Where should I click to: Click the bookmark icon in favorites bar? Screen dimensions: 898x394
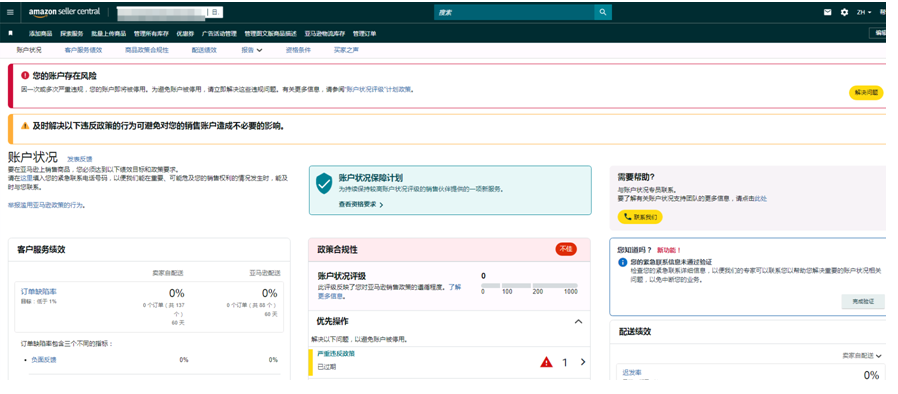coord(10,34)
